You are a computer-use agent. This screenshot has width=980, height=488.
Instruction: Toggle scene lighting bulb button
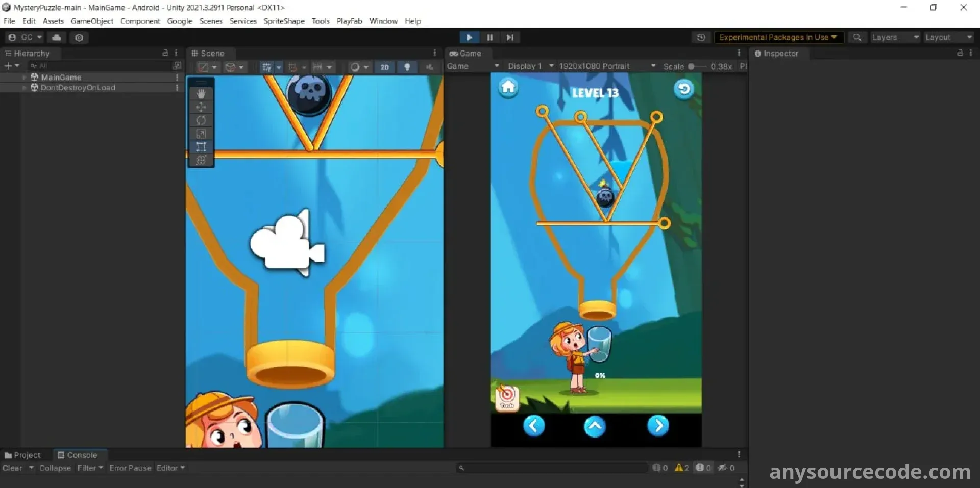pyautogui.click(x=407, y=67)
